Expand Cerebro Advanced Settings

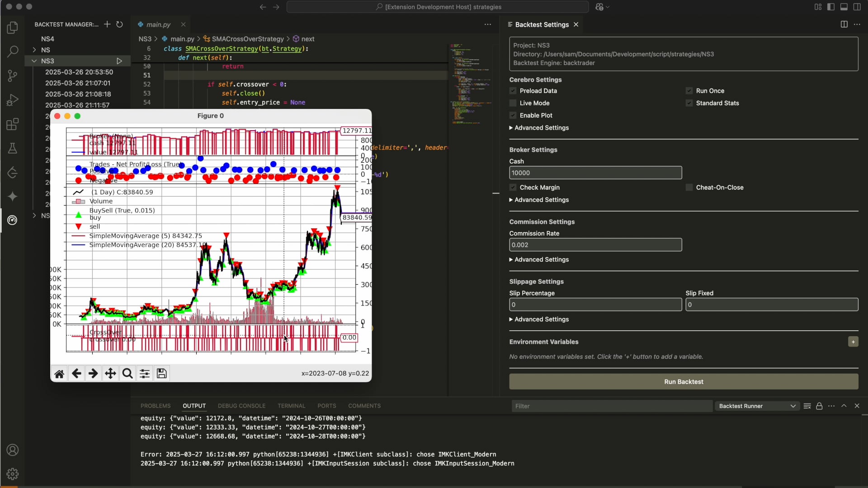[539, 128]
